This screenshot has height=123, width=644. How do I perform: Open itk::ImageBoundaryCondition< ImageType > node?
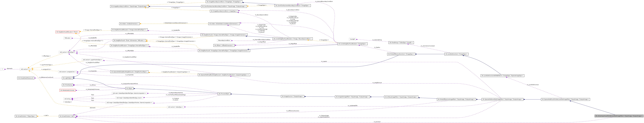tap(224, 11)
